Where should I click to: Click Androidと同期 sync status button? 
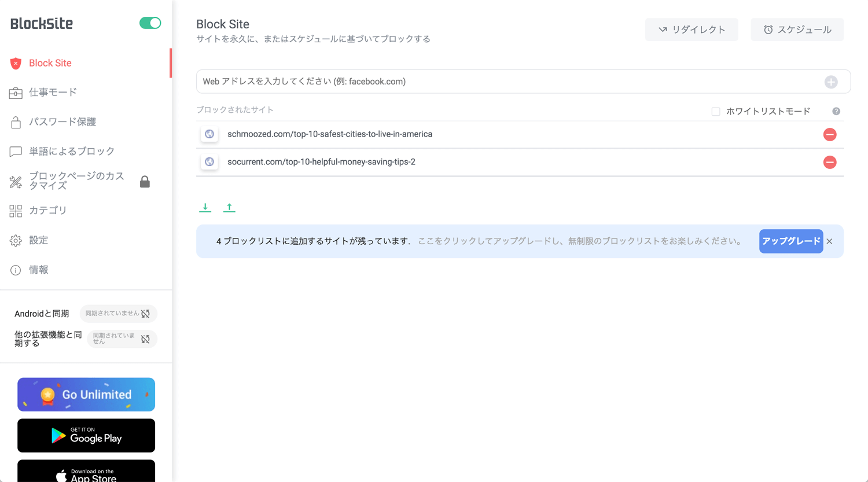(x=118, y=314)
